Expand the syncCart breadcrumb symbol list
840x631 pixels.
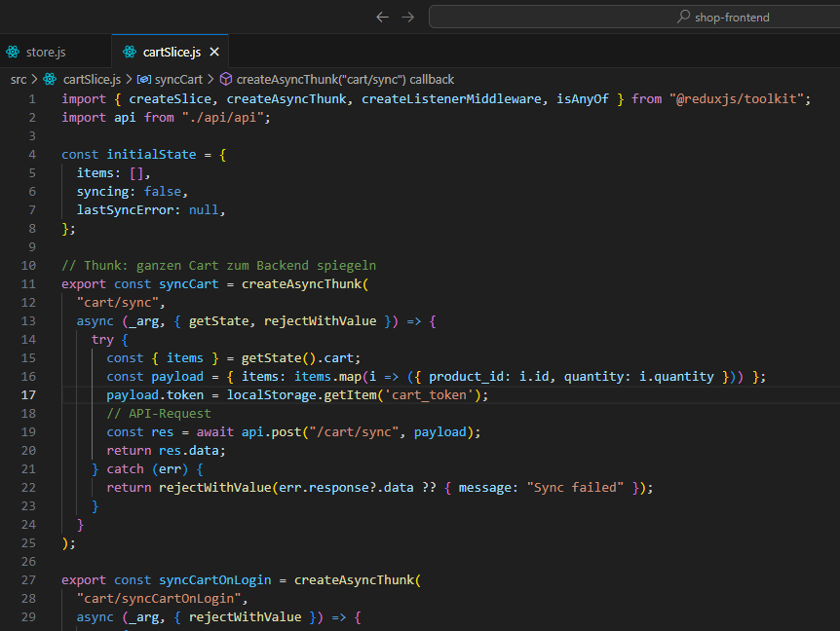point(179,80)
